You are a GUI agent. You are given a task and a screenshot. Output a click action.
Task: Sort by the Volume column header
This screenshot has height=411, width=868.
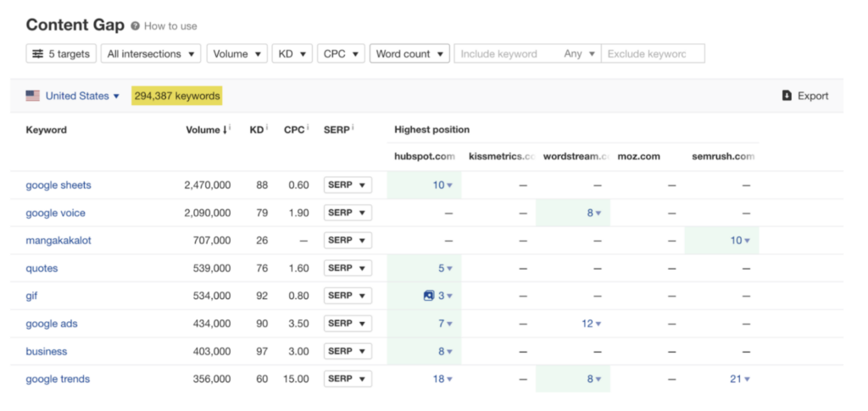click(206, 130)
